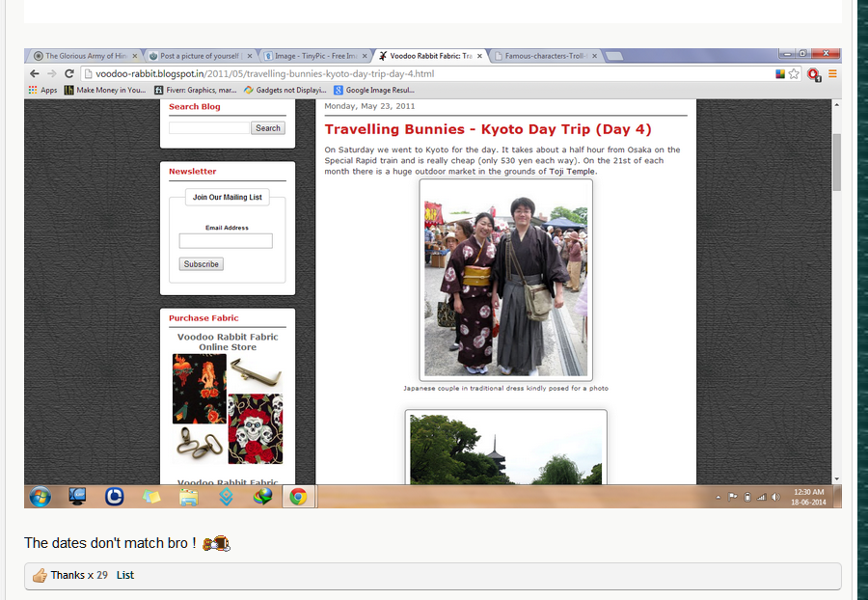Open Windows Explorer from the taskbar
Viewport: 868px width, 600px height.
189,497
